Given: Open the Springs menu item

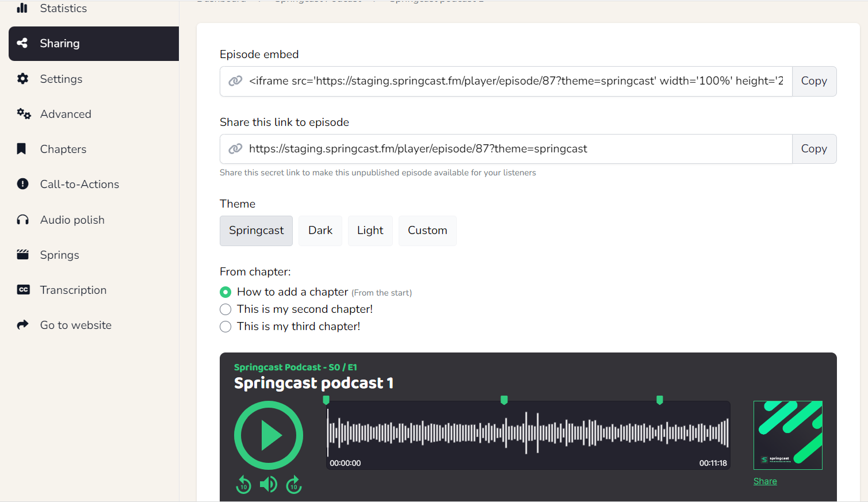Looking at the screenshot, I should click(x=60, y=255).
